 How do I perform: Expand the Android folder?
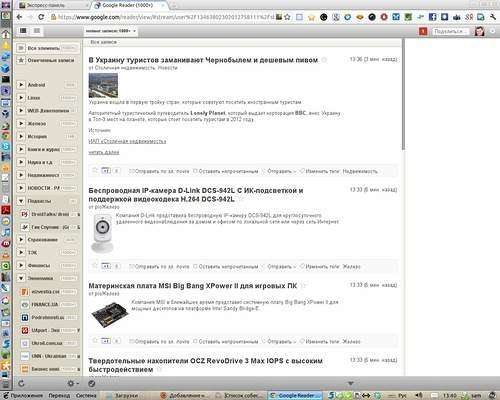point(21,85)
